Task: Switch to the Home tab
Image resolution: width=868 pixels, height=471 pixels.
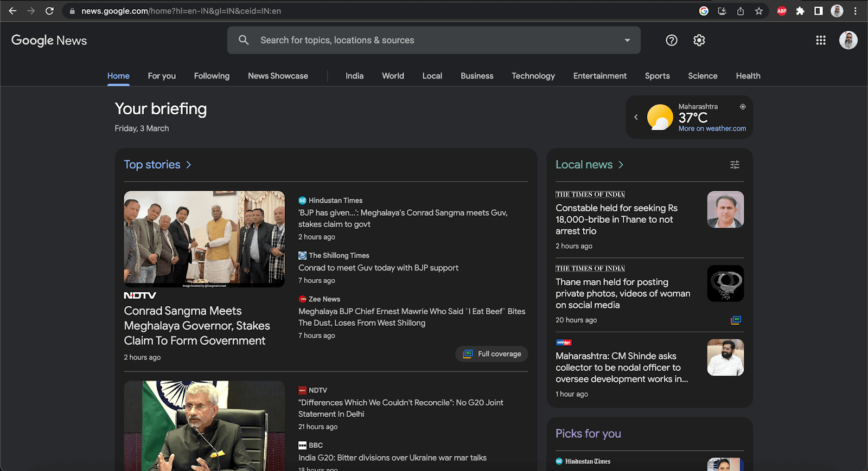Action: pyautogui.click(x=118, y=76)
